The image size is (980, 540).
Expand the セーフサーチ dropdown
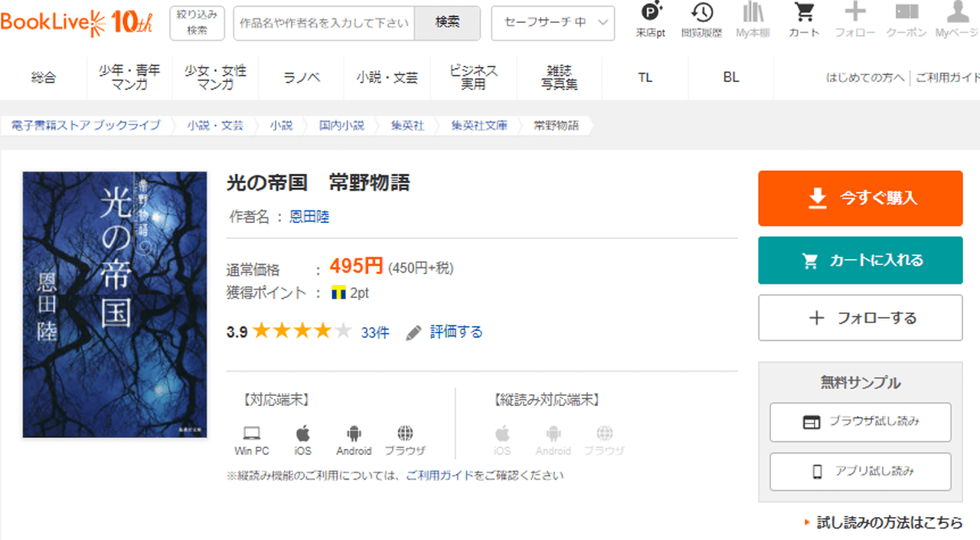click(x=553, y=23)
